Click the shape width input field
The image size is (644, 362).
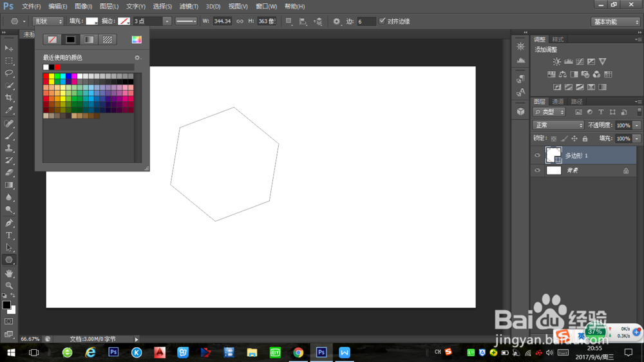(222, 21)
